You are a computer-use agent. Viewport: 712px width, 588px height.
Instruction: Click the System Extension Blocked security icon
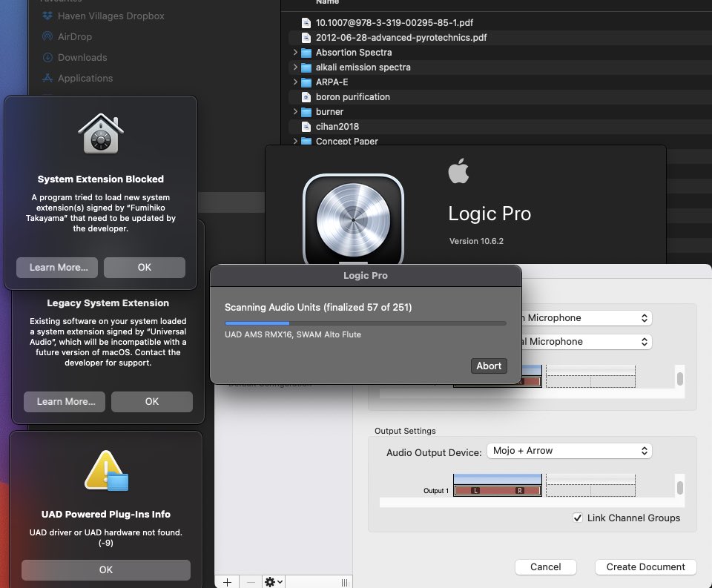point(101,133)
